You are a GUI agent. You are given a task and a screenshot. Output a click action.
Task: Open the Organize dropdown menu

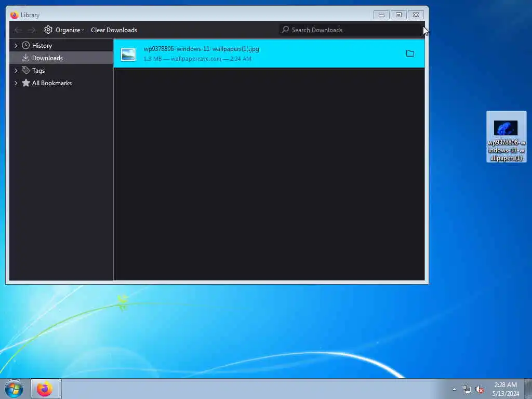click(64, 30)
